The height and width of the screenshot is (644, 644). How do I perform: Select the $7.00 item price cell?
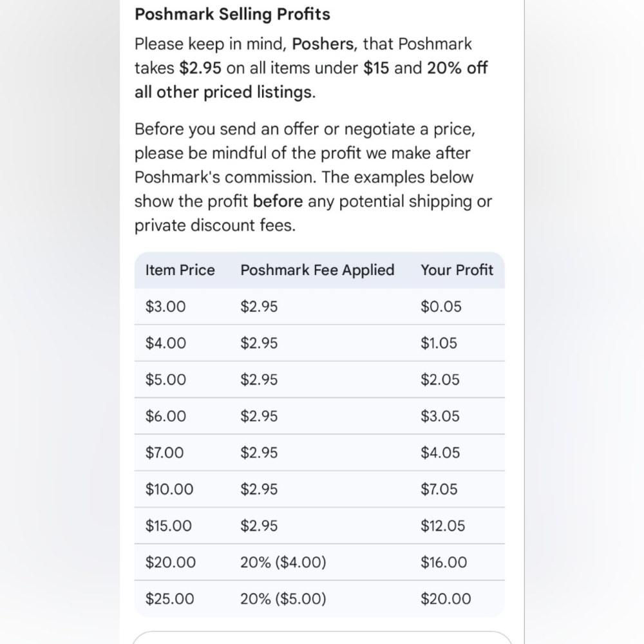point(164,453)
